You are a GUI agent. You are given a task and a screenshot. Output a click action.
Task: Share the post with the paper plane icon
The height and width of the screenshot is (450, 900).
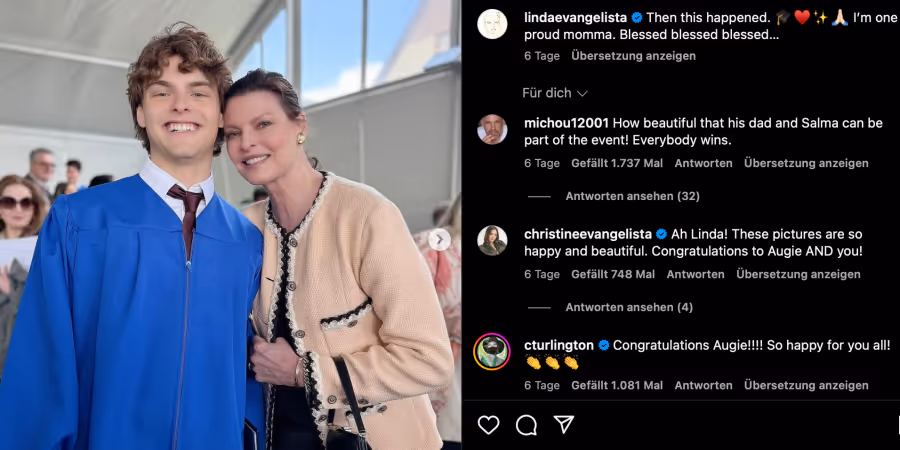[x=564, y=424]
